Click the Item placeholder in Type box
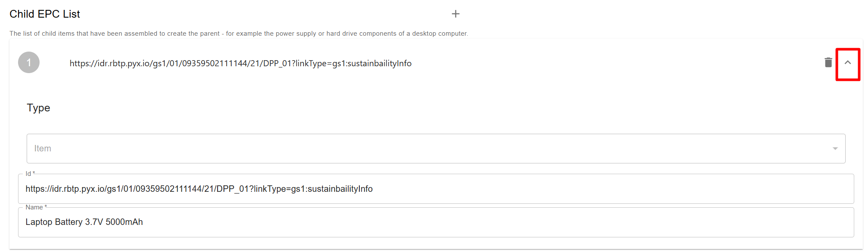The height and width of the screenshot is (252, 868). (43, 149)
